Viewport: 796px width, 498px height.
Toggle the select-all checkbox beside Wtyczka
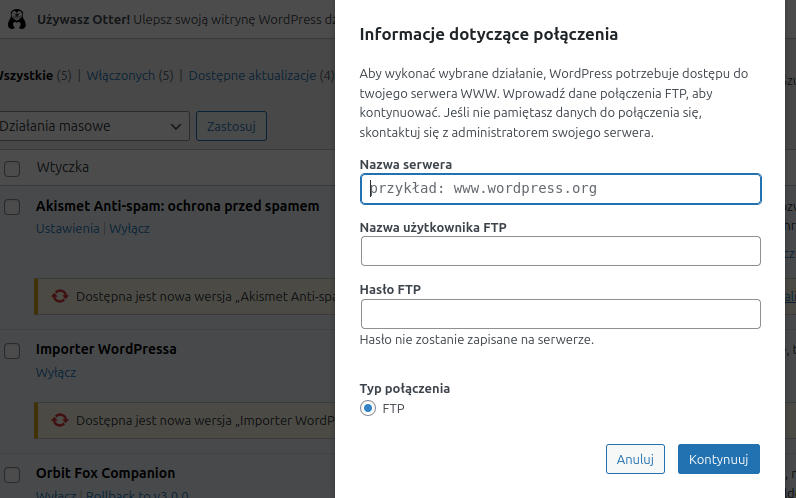tap(12, 168)
